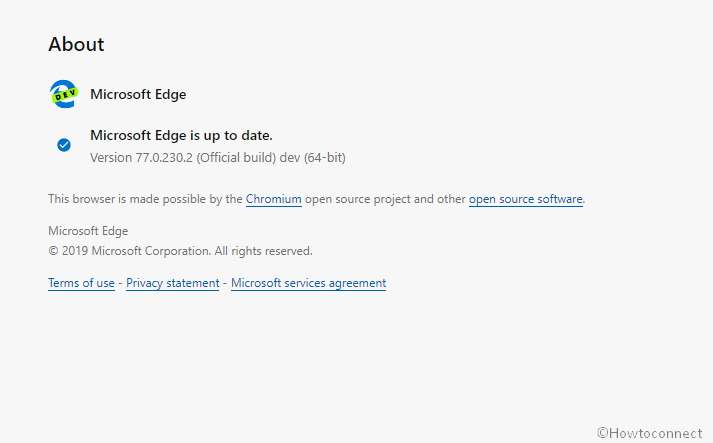Open the open source software link
Image resolution: width=713 pixels, height=443 pixels.
526,199
